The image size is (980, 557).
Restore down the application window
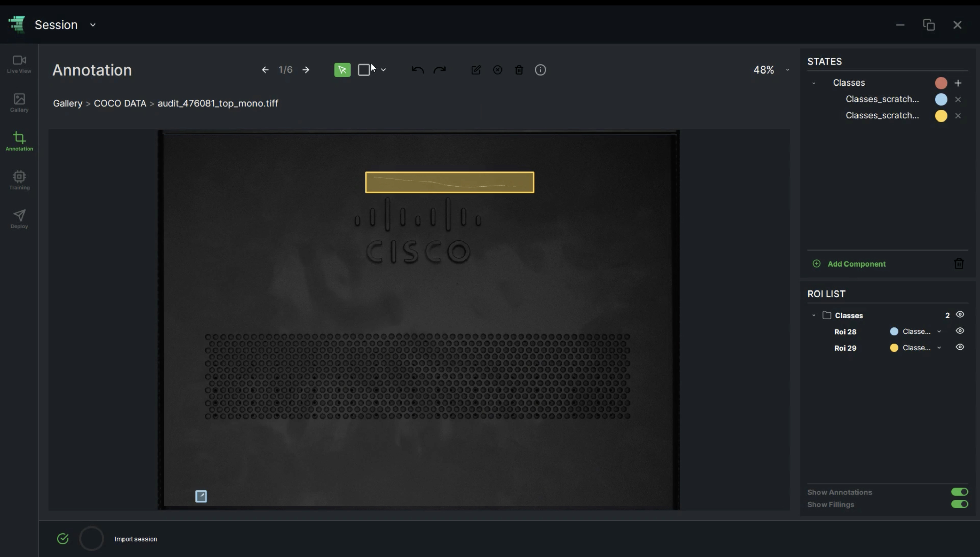929,25
